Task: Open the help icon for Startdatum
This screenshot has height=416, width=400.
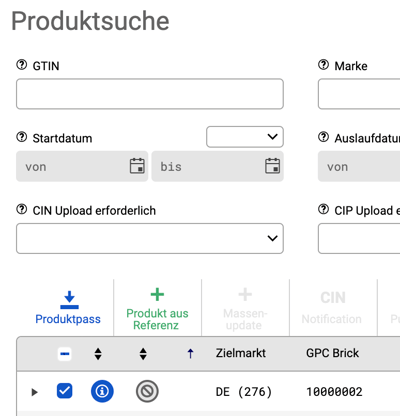Action: pos(22,137)
